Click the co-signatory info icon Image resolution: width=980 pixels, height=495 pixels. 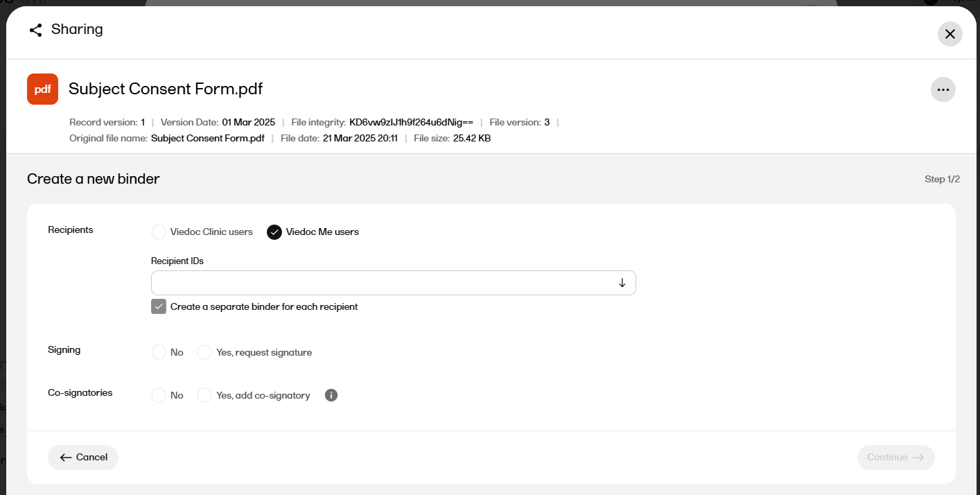[x=331, y=395]
